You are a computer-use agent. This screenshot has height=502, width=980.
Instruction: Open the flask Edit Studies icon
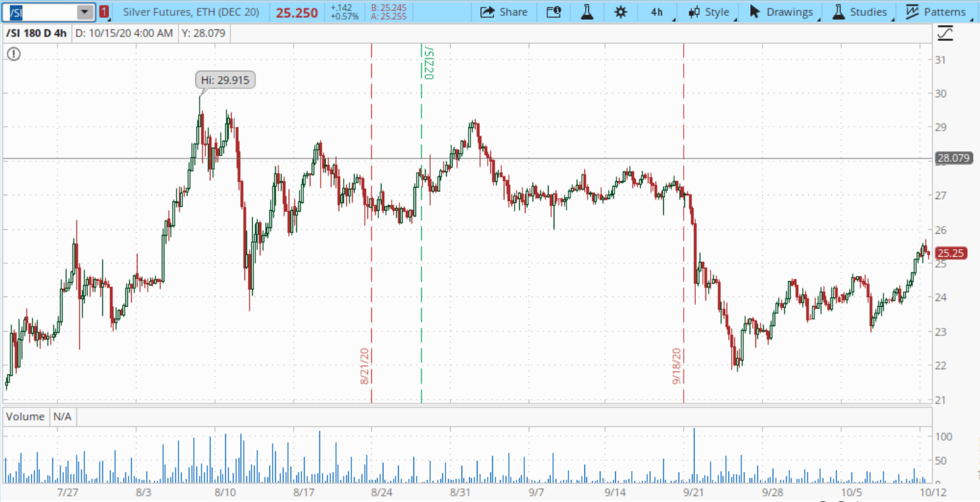pyautogui.click(x=587, y=12)
